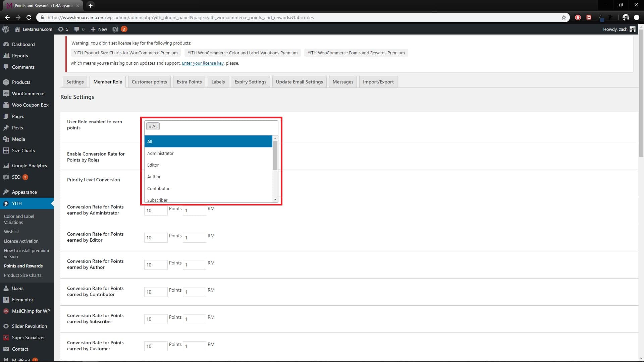Switch to the Settings tab
The height and width of the screenshot is (362, 644).
tap(75, 82)
